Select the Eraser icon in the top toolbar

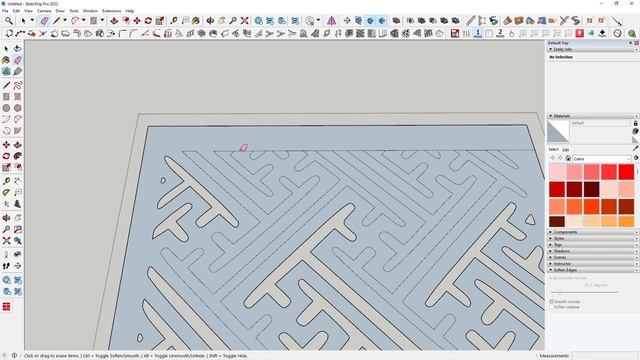[x=44, y=20]
